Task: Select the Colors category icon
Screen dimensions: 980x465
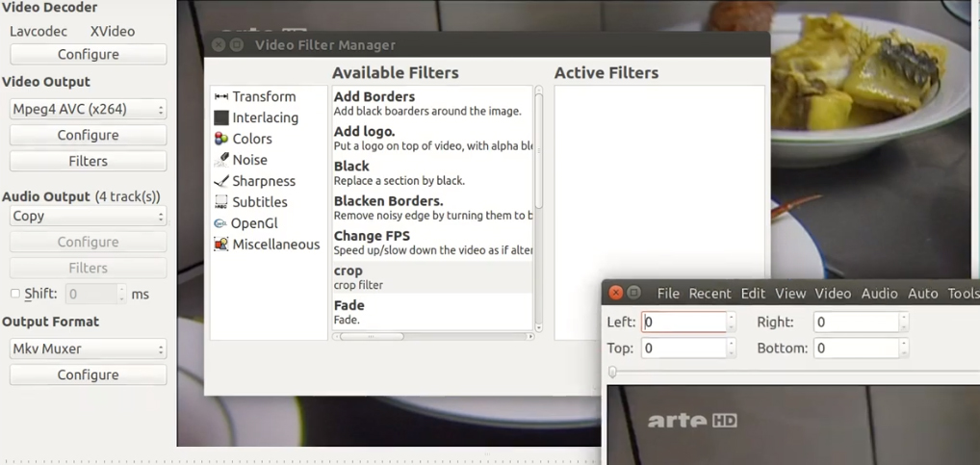Action: [x=221, y=139]
